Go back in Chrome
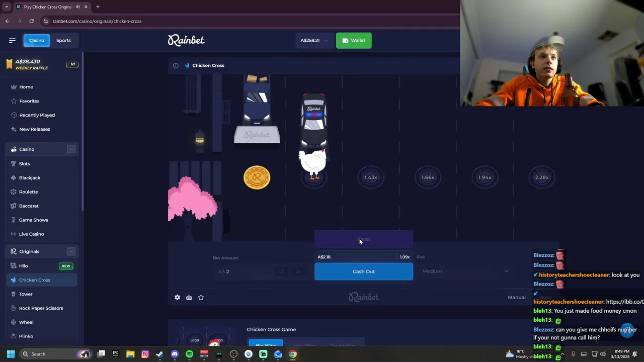This screenshot has width=644, height=362. click(8, 21)
